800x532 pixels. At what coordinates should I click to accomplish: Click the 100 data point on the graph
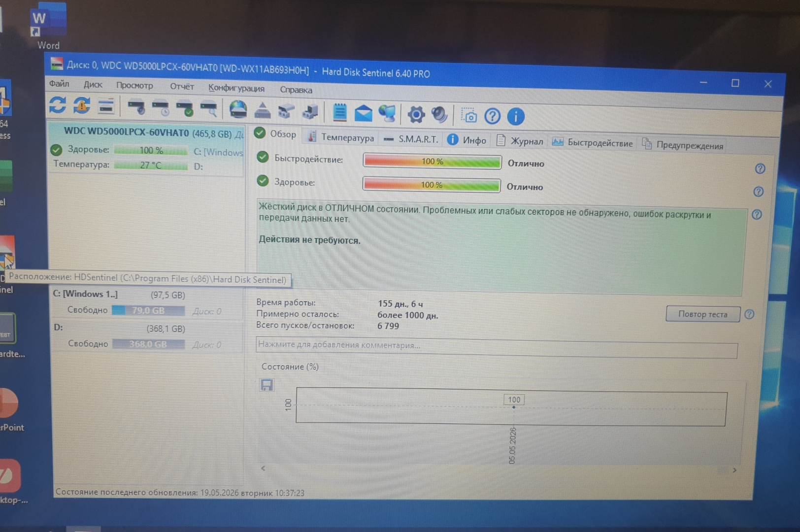[514, 407]
